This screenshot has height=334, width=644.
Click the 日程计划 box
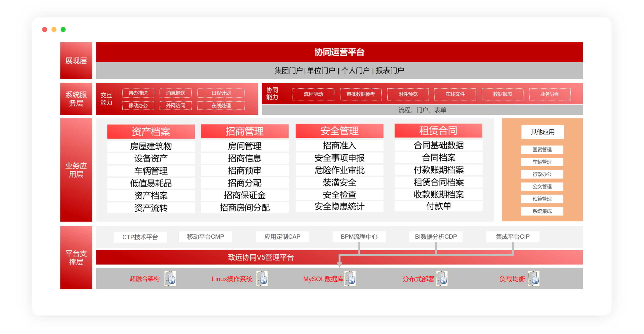[221, 93]
